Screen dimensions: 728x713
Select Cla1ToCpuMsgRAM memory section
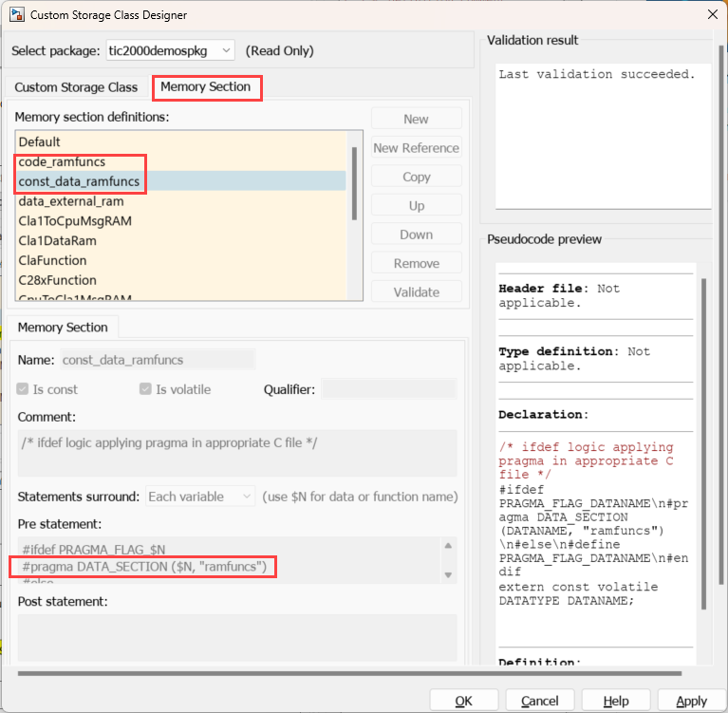tap(75, 221)
